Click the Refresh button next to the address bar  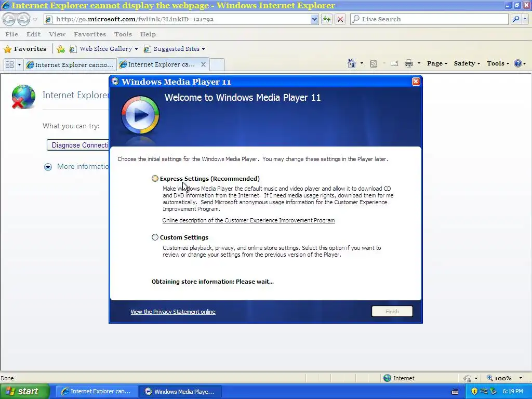(327, 19)
